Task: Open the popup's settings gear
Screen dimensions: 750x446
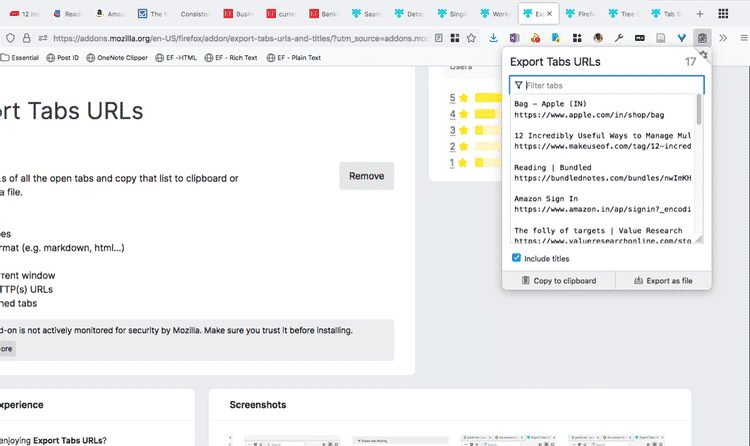Action: [x=703, y=55]
